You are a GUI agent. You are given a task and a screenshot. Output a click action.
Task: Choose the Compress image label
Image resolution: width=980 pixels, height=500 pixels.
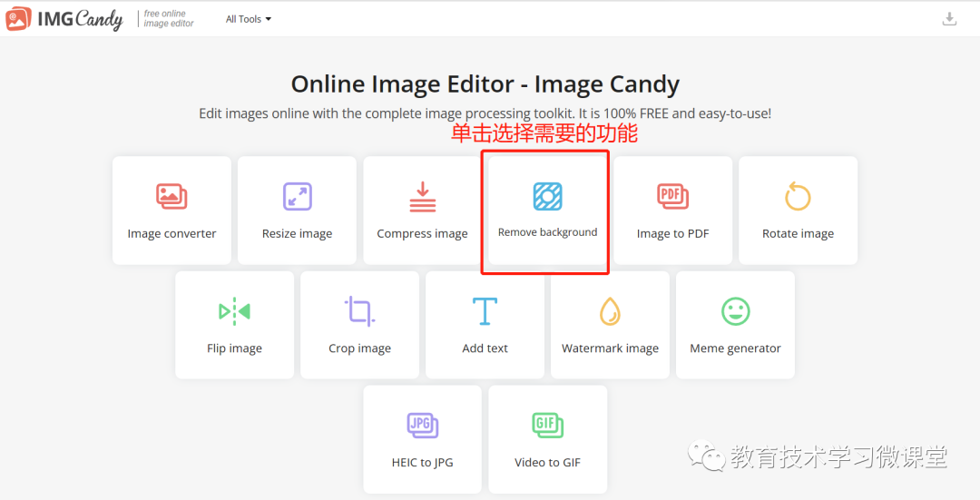(x=423, y=234)
